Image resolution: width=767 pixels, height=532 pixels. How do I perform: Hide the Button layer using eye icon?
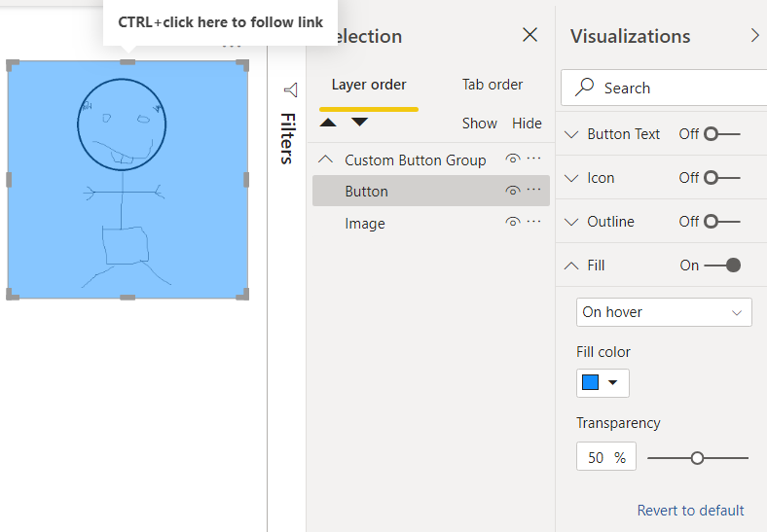click(x=513, y=191)
